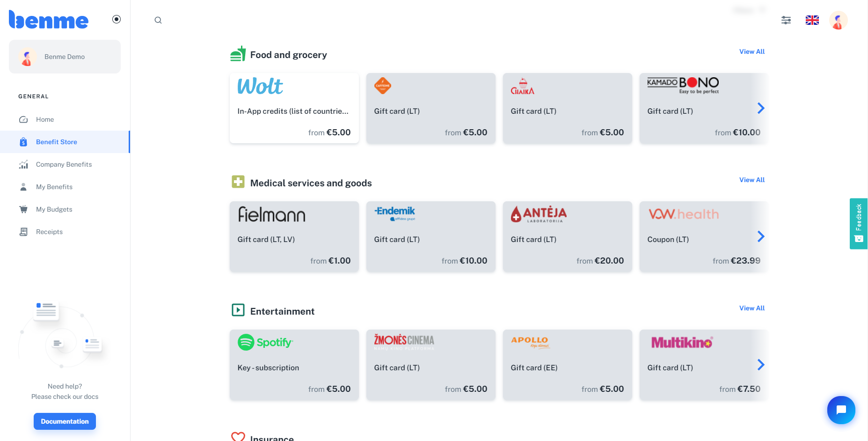Image resolution: width=868 pixels, height=441 pixels.
Task: Open the user avatar menu
Action: (x=839, y=20)
